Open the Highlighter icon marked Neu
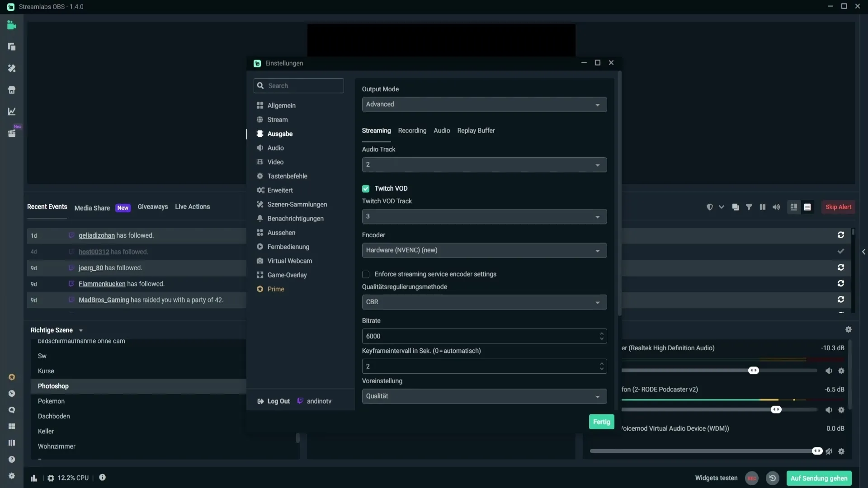Viewport: 868px width, 488px height. tap(12, 133)
